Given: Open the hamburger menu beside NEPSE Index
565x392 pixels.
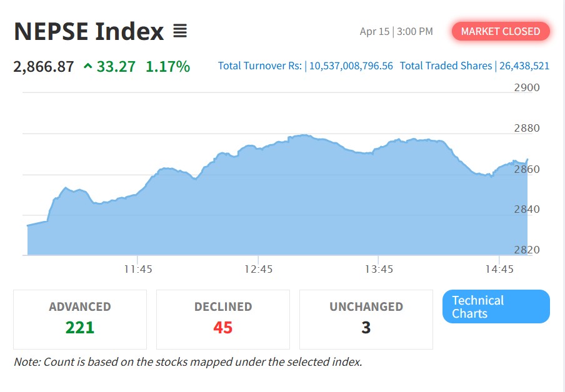Looking at the screenshot, I should (180, 31).
